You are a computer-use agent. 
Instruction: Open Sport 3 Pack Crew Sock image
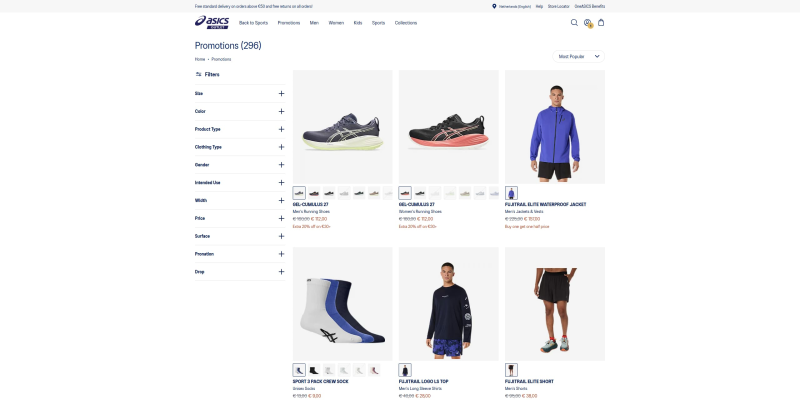pos(343,304)
